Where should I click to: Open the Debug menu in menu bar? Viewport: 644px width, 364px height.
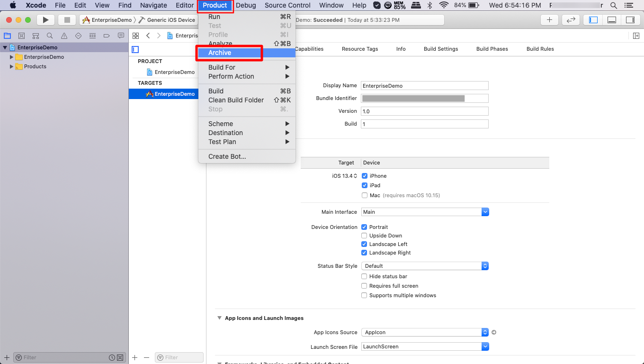246,5
